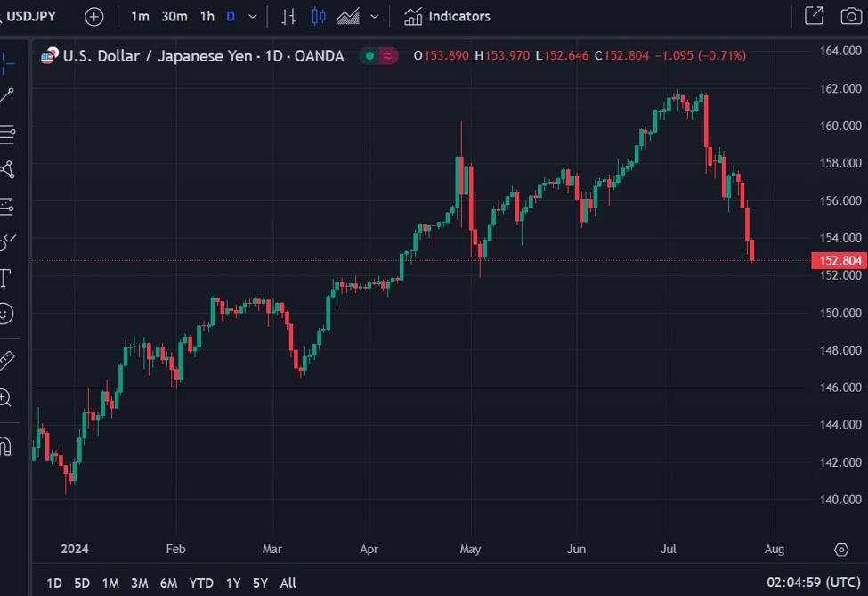Select the YTD range tab
The image size is (868, 596).
[x=200, y=583]
